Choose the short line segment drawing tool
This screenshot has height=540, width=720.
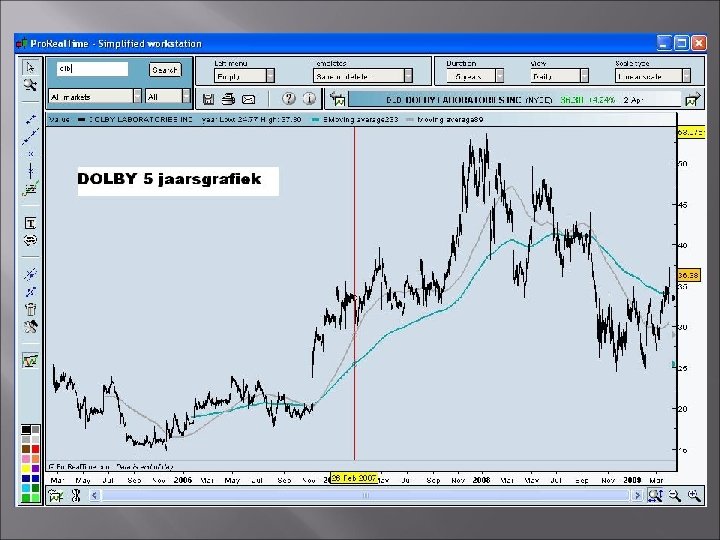[30, 120]
